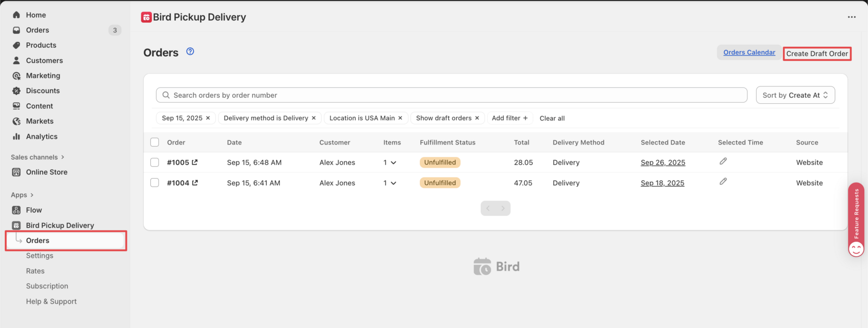Click the Flow app icon
868x328 pixels.
[x=16, y=210]
